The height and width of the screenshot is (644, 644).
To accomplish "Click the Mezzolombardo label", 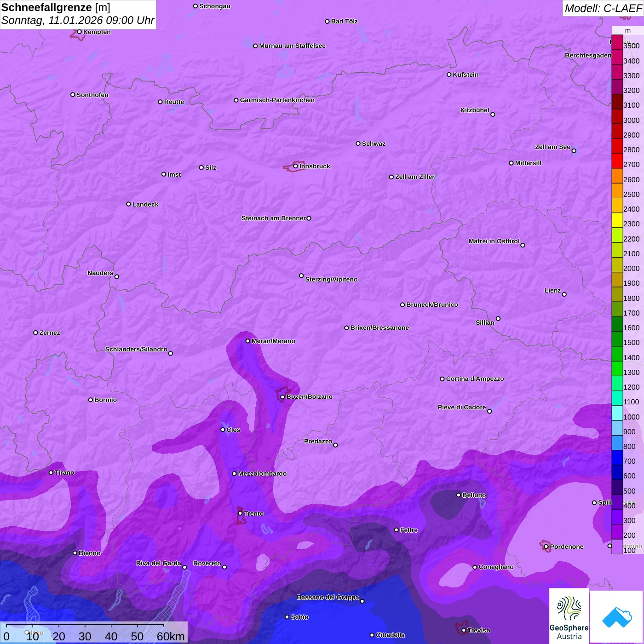I will 262,473.
